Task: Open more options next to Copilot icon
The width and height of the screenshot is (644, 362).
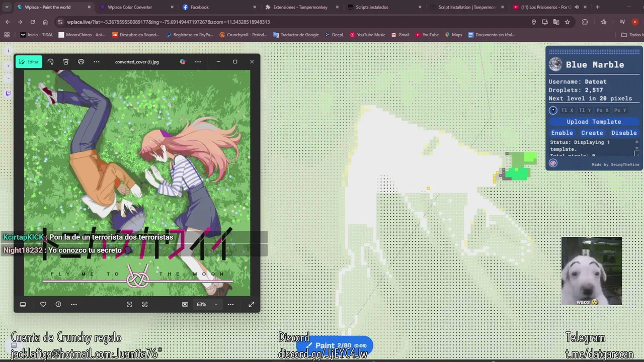Action: 198,62
